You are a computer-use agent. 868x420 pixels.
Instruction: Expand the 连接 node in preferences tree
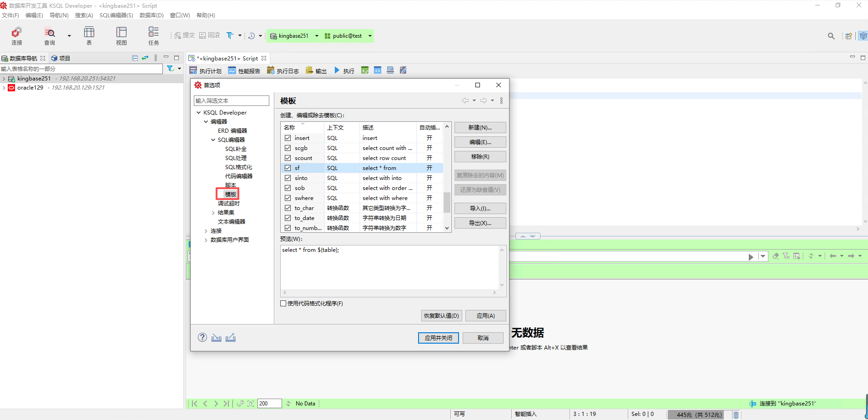(x=206, y=231)
